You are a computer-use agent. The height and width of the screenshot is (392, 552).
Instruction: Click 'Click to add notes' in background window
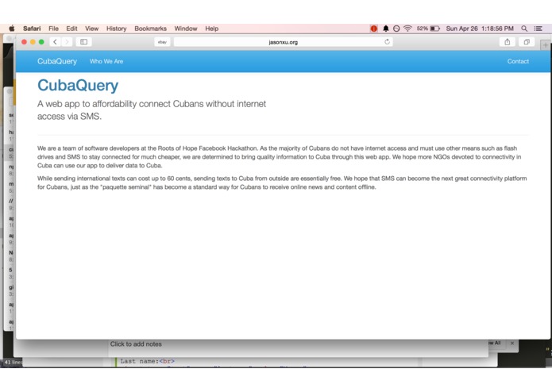(136, 344)
